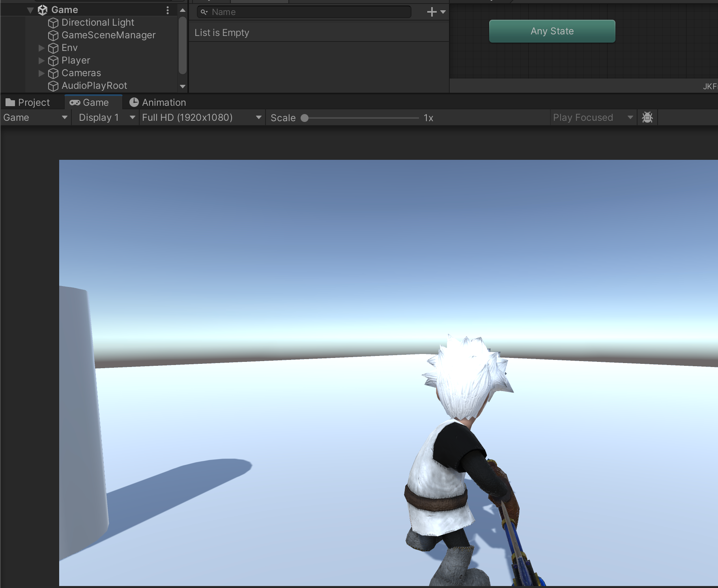Select the Any State animator node
The image size is (718, 588).
coord(552,31)
